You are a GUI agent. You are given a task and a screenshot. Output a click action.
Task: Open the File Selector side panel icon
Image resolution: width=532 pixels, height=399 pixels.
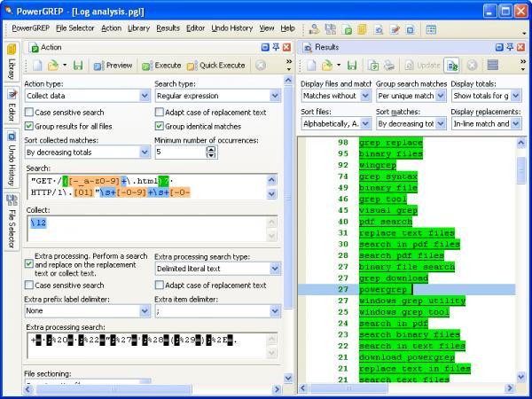[x=12, y=200]
